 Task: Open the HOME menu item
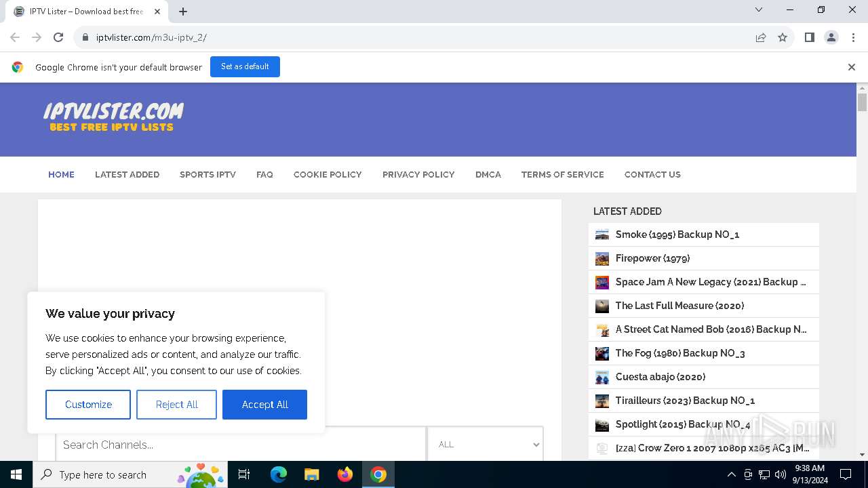pos(61,174)
